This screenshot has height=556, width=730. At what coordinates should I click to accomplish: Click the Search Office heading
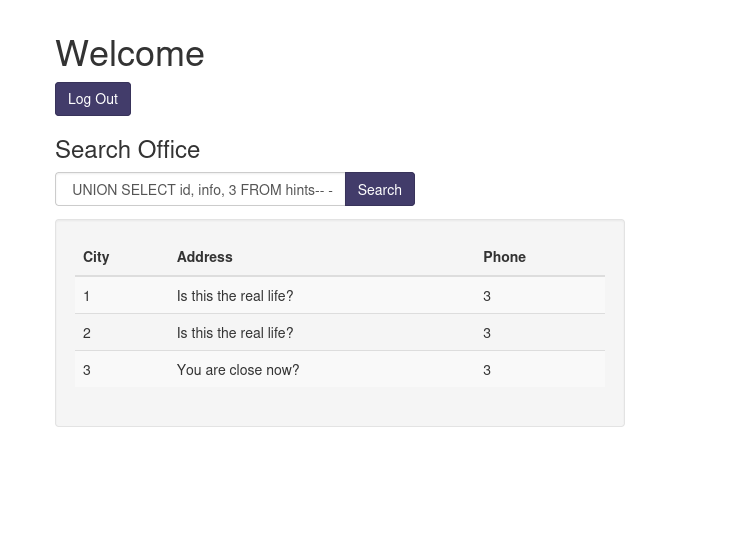128,149
